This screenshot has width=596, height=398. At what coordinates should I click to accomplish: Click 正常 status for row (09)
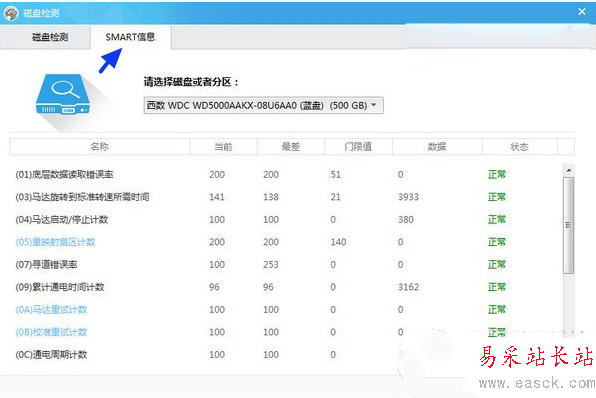[x=497, y=287]
